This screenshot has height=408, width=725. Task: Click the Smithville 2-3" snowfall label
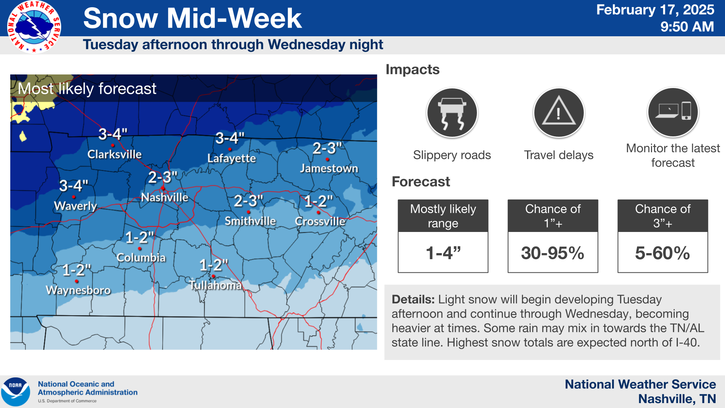248,201
